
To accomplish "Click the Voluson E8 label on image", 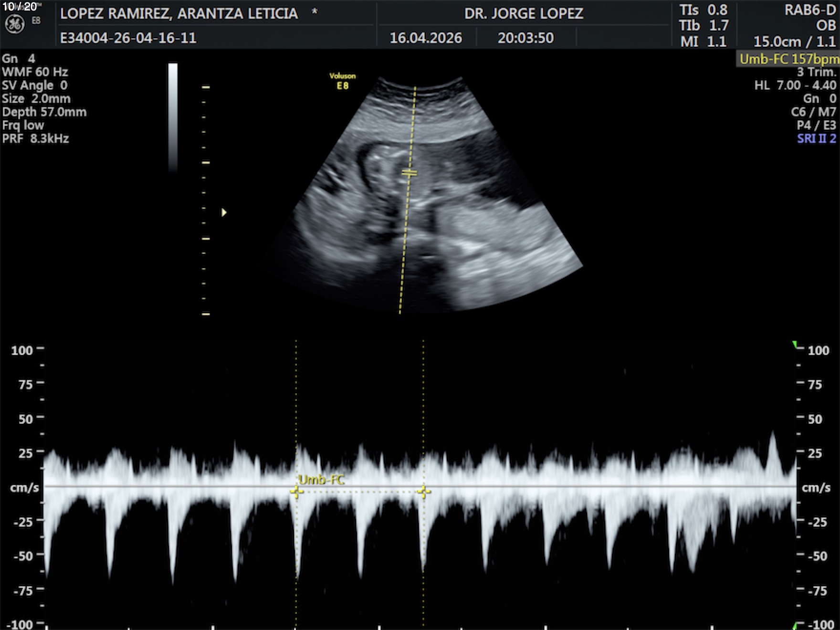I will tap(342, 81).
